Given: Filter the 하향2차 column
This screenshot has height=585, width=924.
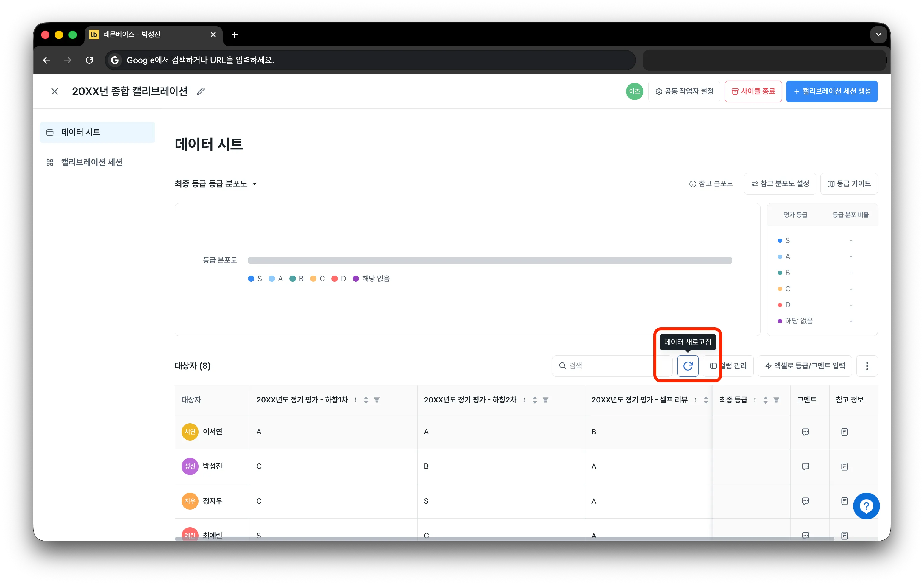Looking at the screenshot, I should (545, 400).
